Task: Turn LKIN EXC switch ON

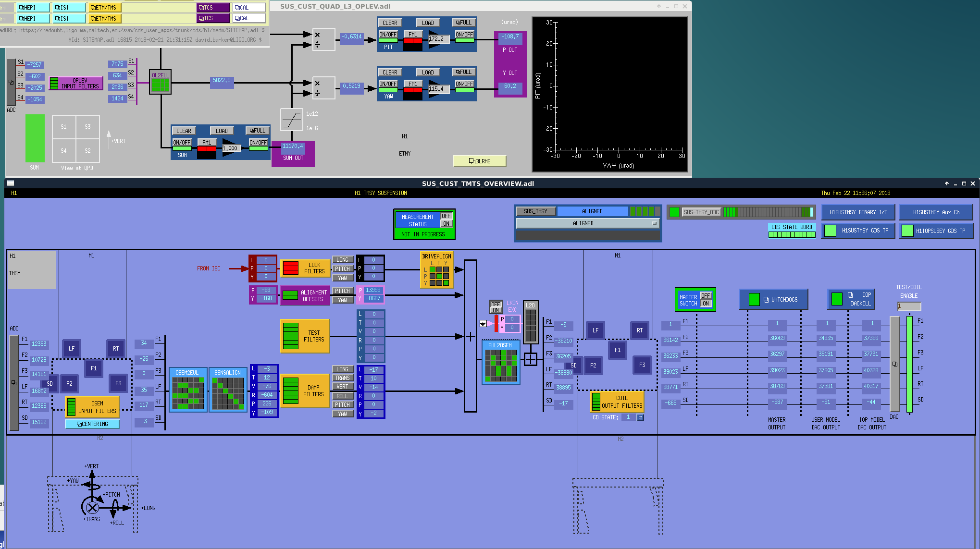Action: [496, 310]
